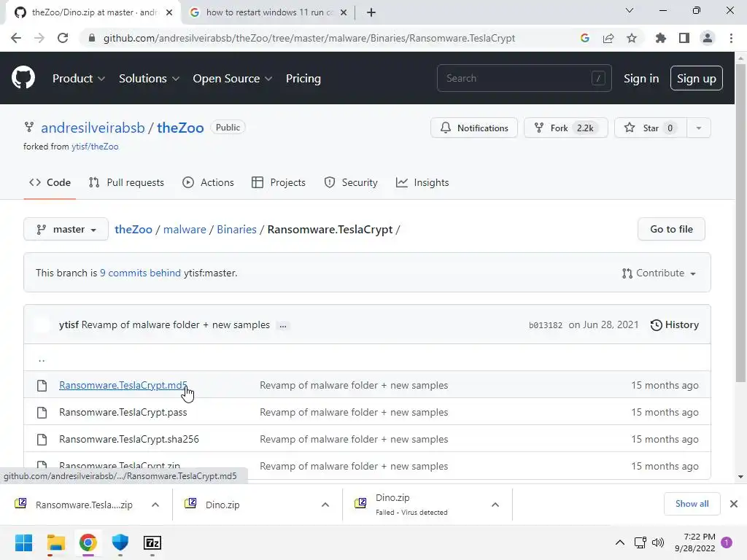Click the GitHub Octocat logo
Image resolution: width=747 pixels, height=560 pixels.
[23, 78]
